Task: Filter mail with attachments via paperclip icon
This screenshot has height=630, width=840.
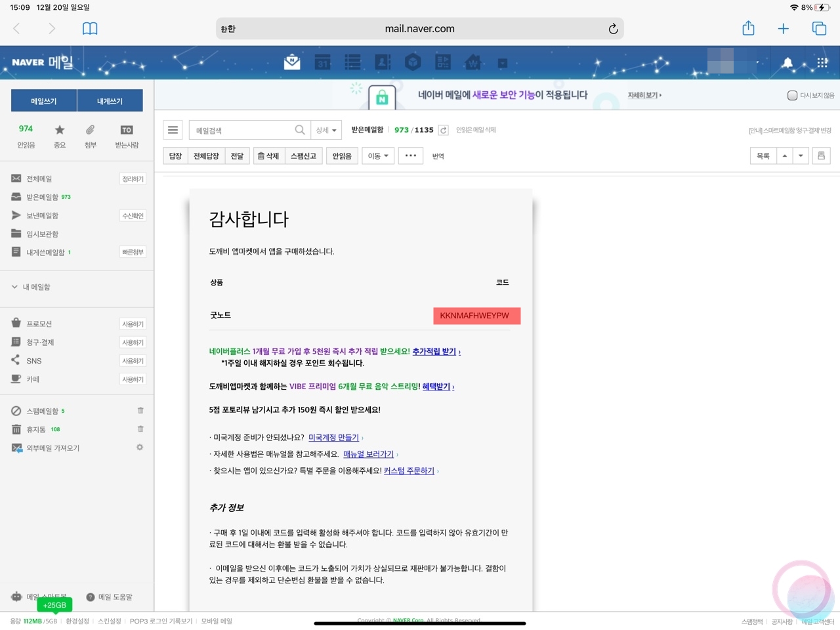Action: [x=90, y=136]
